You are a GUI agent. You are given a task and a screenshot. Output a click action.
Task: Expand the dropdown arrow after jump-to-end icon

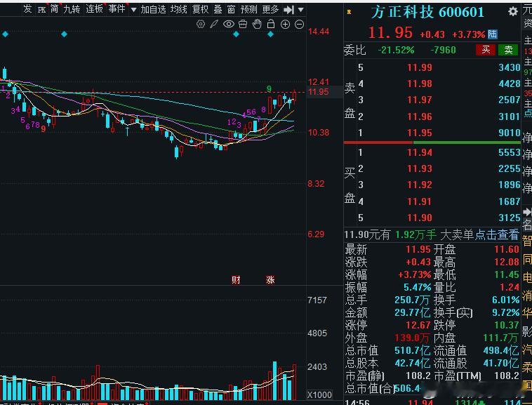(x=300, y=10)
